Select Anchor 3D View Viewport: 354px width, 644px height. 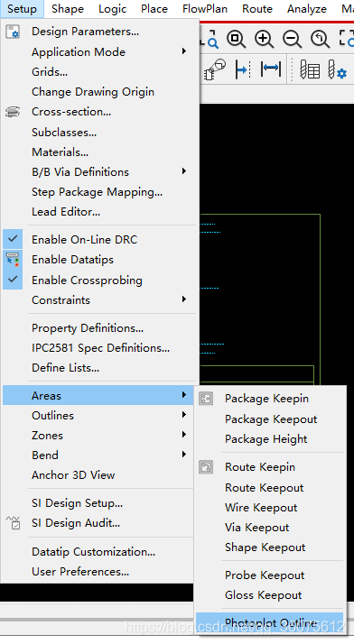98,475
